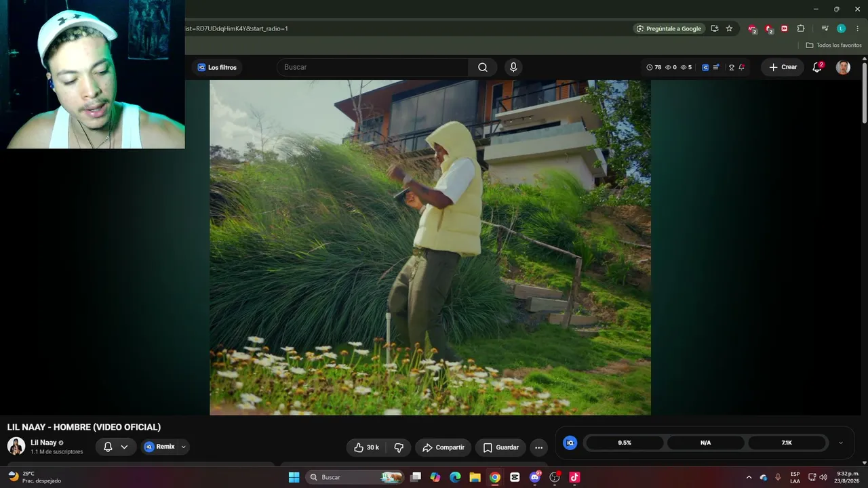
Task: Switch the ESP LAA keyboard language
Action: click(795, 477)
